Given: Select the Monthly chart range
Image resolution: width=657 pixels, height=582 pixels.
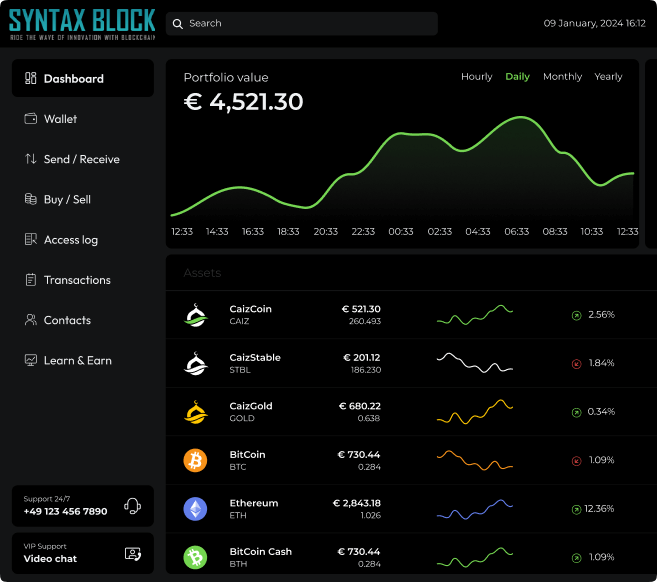Looking at the screenshot, I should tap(562, 77).
